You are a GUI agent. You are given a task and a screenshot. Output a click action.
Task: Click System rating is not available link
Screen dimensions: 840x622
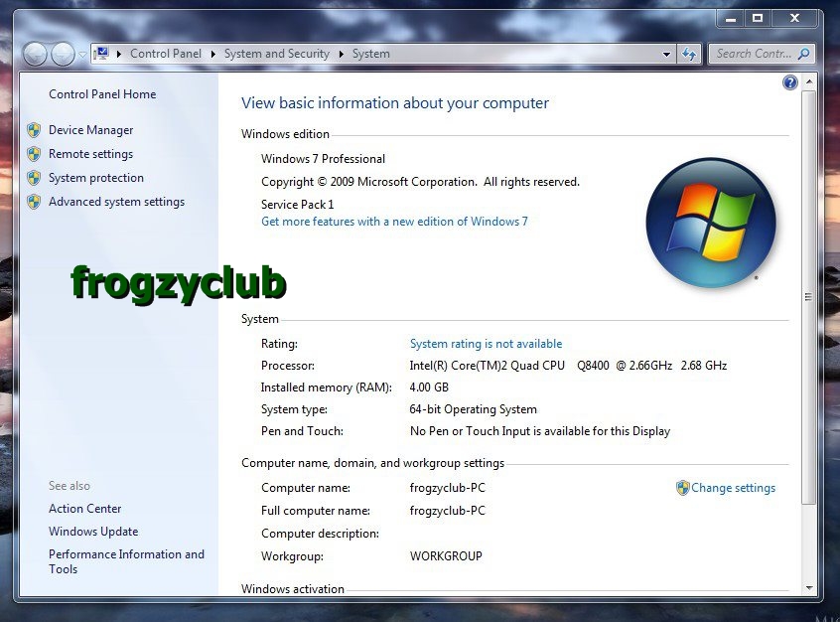(x=486, y=344)
